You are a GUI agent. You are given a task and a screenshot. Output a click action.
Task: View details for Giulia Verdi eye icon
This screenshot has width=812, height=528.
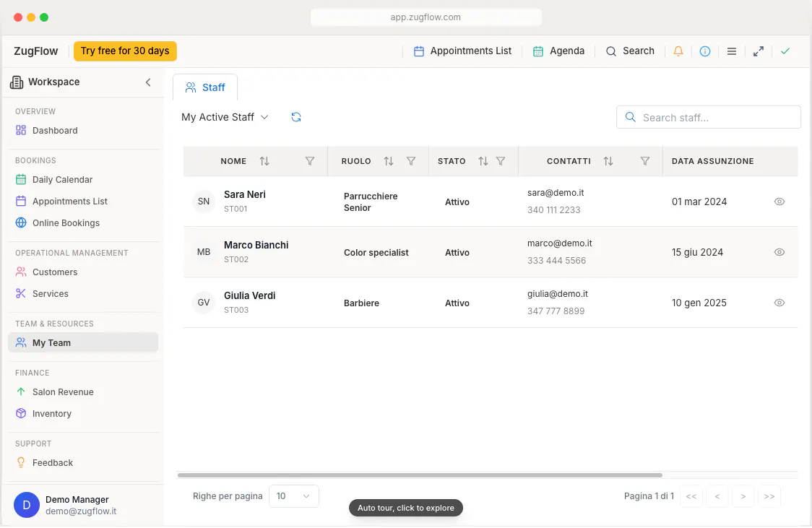pos(779,303)
